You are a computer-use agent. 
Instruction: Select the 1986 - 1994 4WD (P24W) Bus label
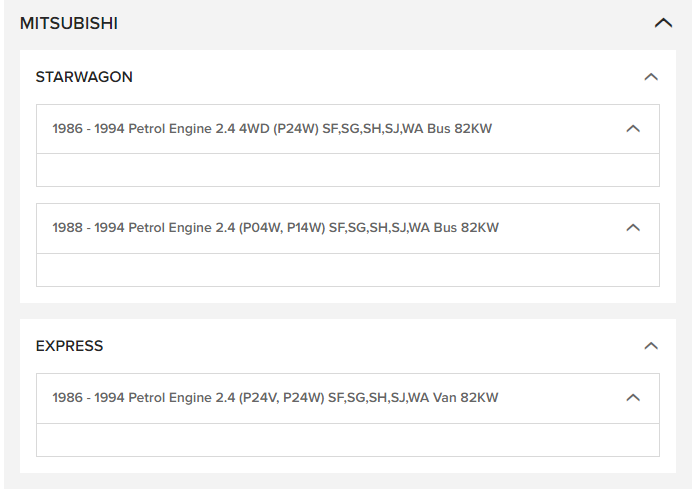coord(272,129)
